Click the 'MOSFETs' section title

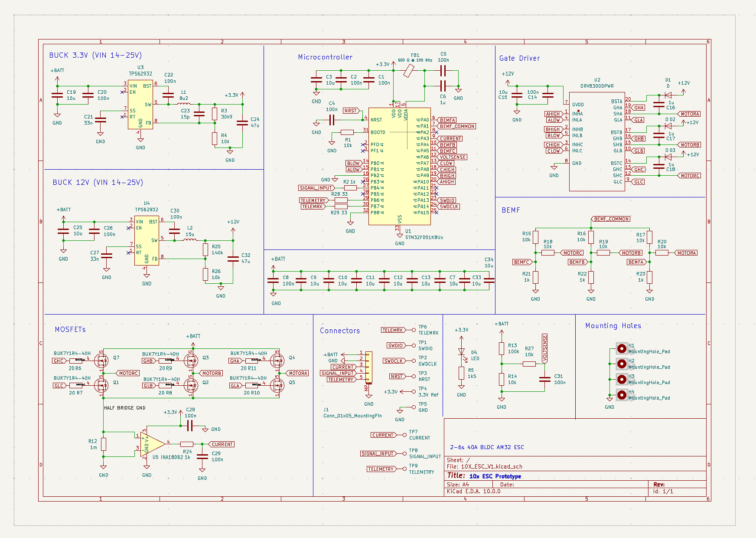[70, 329]
